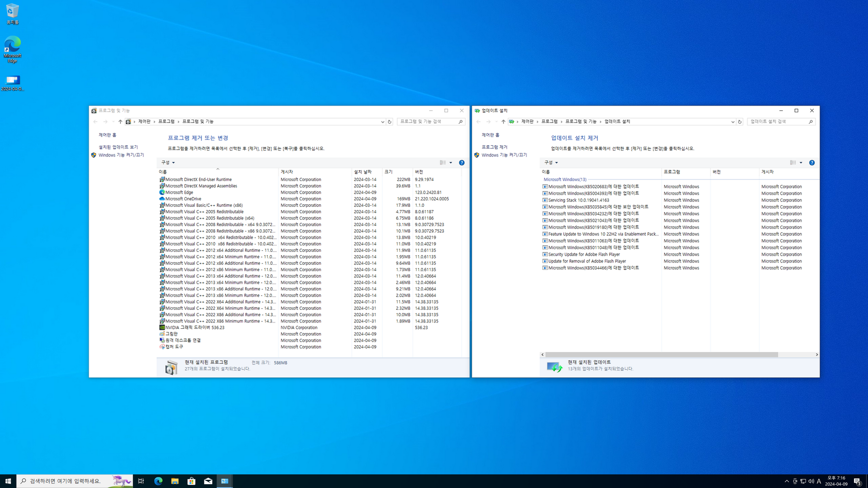This screenshot has width=868, height=488.
Task: Open 설치된 업데이트 보기 link
Action: point(118,147)
